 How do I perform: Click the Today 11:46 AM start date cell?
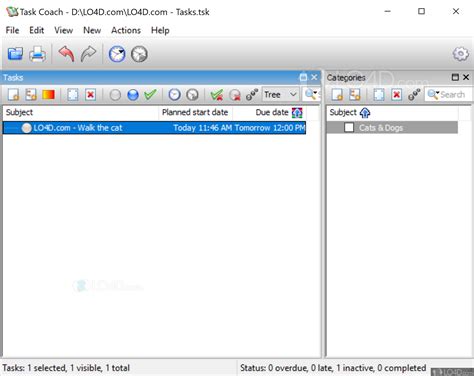tap(203, 128)
